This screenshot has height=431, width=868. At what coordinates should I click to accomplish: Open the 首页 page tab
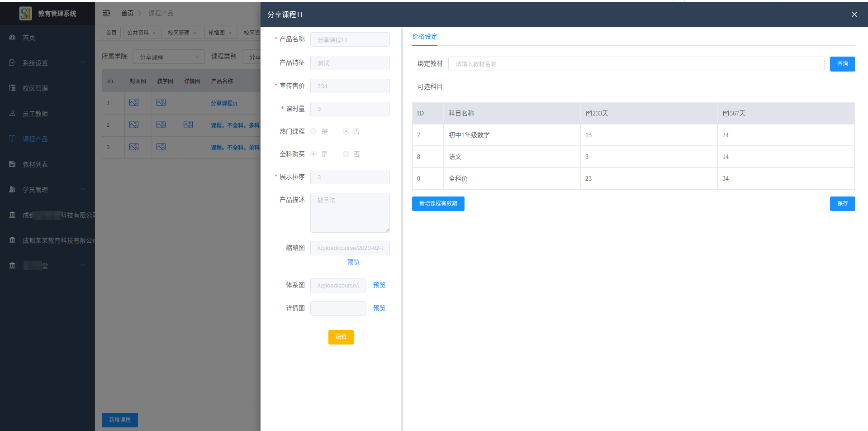(x=111, y=33)
